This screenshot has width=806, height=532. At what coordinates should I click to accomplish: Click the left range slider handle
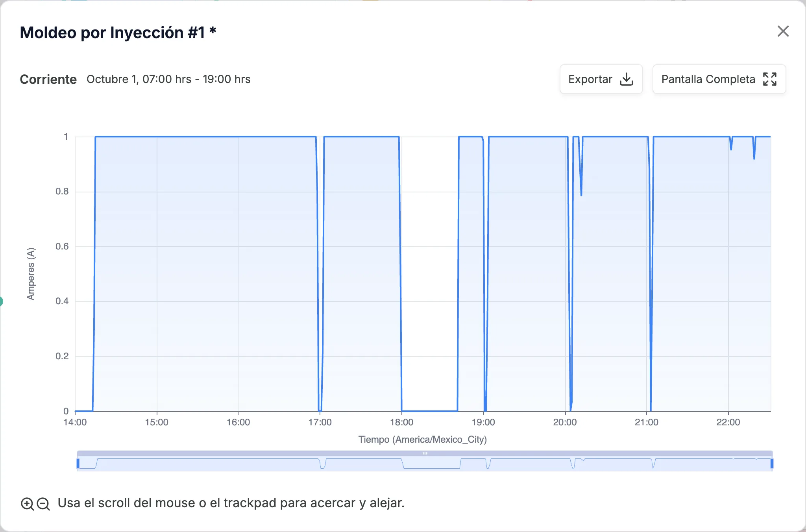click(x=78, y=464)
